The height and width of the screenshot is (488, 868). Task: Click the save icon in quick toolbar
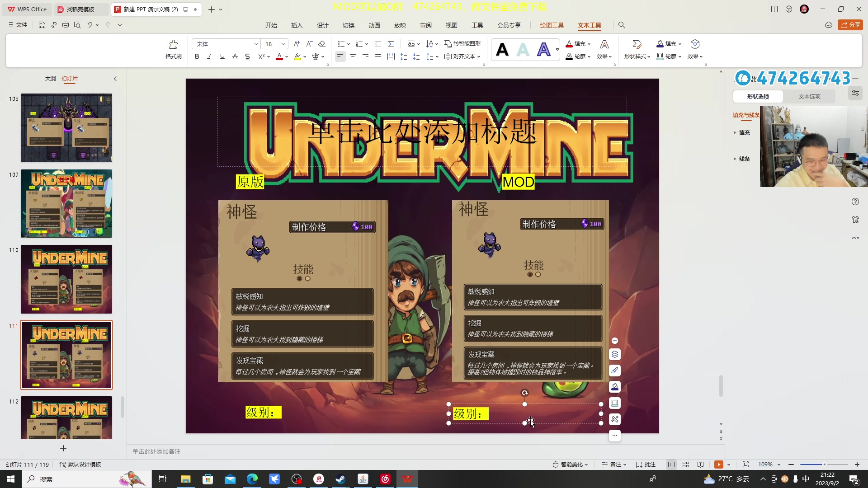click(x=42, y=25)
